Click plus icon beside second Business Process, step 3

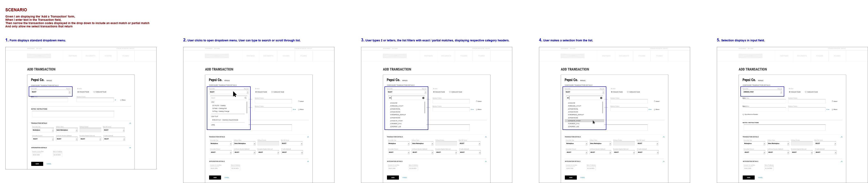point(471,109)
